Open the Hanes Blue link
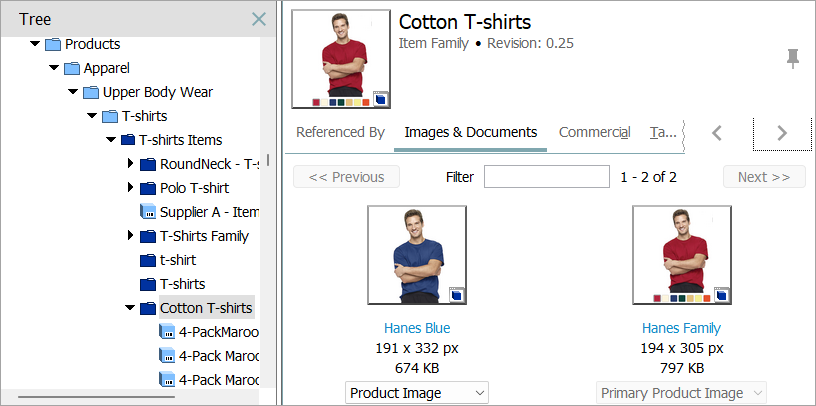 tap(417, 328)
